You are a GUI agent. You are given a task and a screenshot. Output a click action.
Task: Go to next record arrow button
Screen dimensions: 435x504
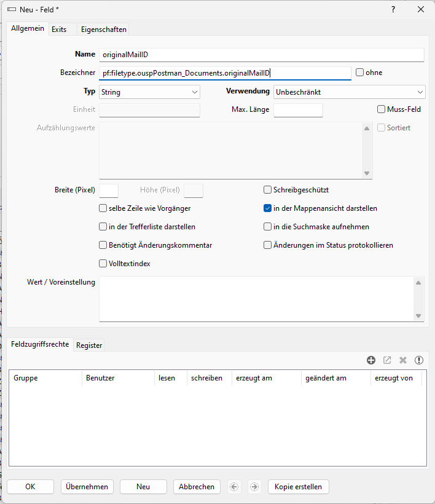point(254,487)
